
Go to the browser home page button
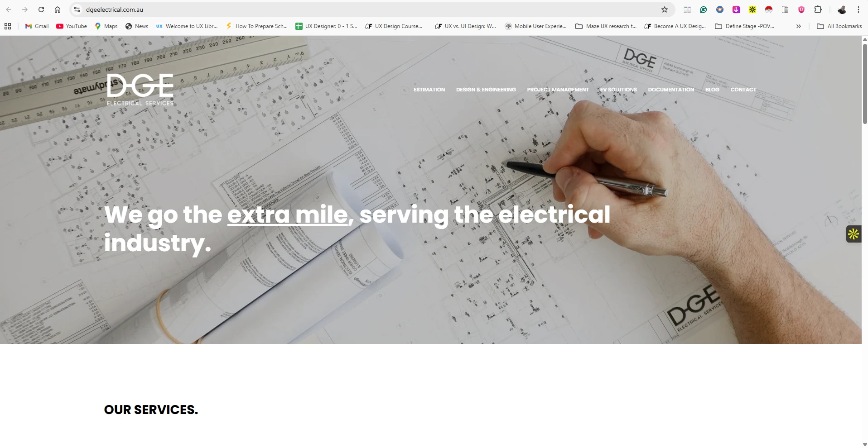coord(58,10)
